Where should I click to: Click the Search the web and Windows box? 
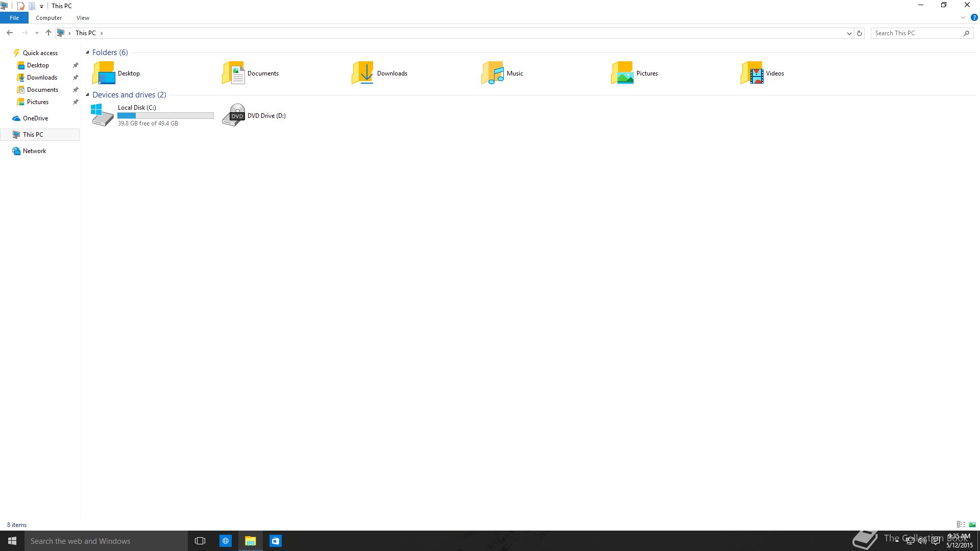(x=106, y=541)
